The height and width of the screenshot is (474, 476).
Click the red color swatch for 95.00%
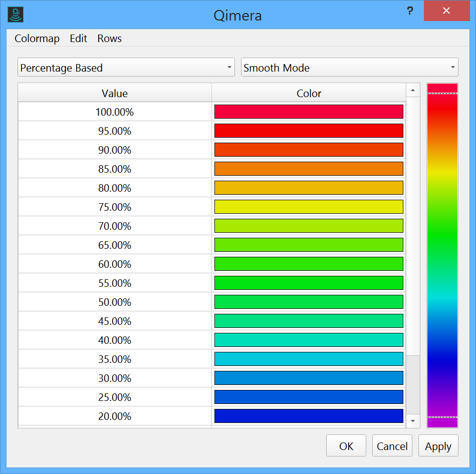coord(309,131)
